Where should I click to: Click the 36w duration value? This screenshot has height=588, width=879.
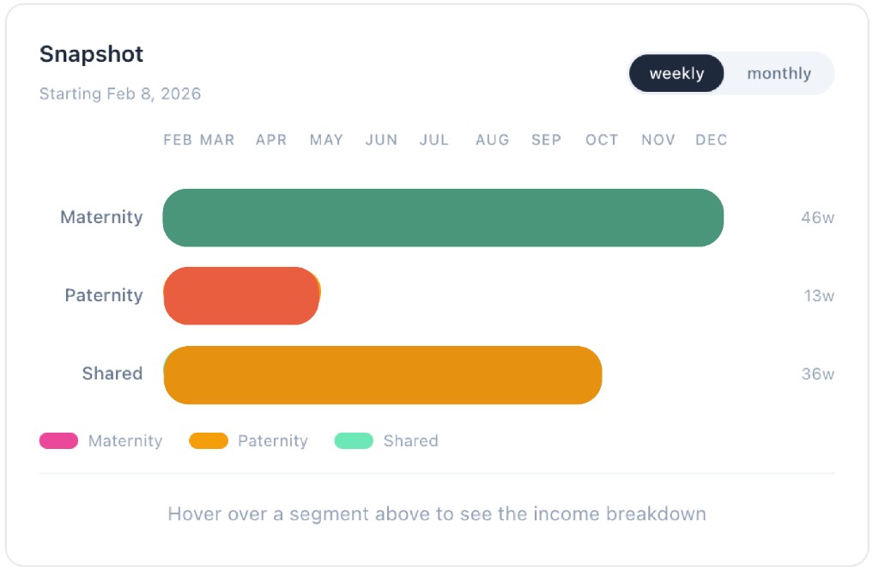[817, 374]
